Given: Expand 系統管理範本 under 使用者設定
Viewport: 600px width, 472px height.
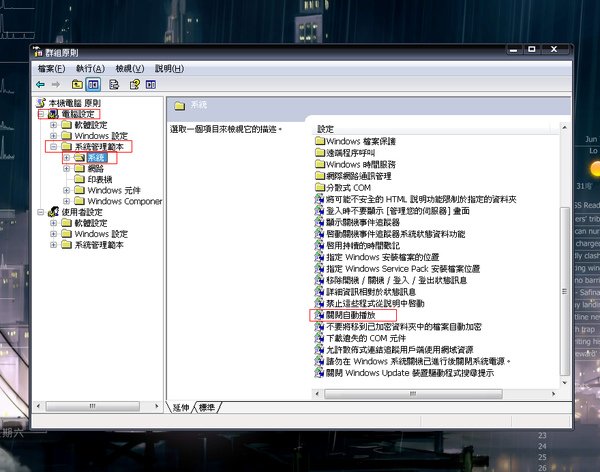Looking at the screenshot, I should click(53, 245).
